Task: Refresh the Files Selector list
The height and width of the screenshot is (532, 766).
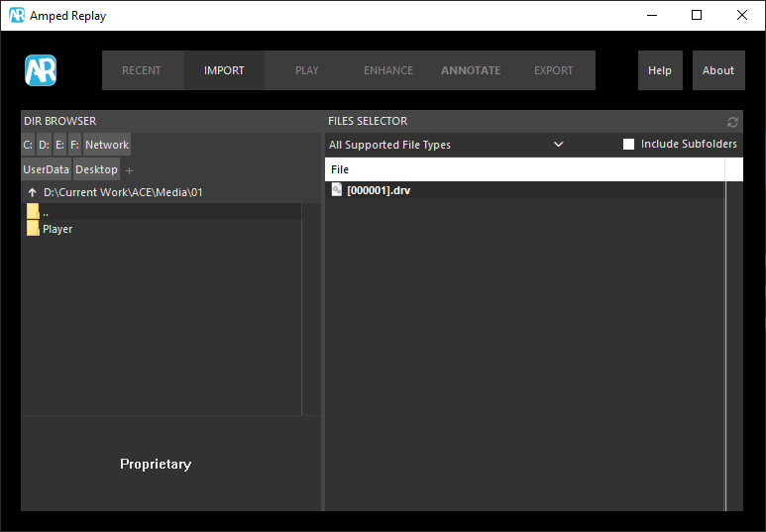Action: (x=732, y=122)
